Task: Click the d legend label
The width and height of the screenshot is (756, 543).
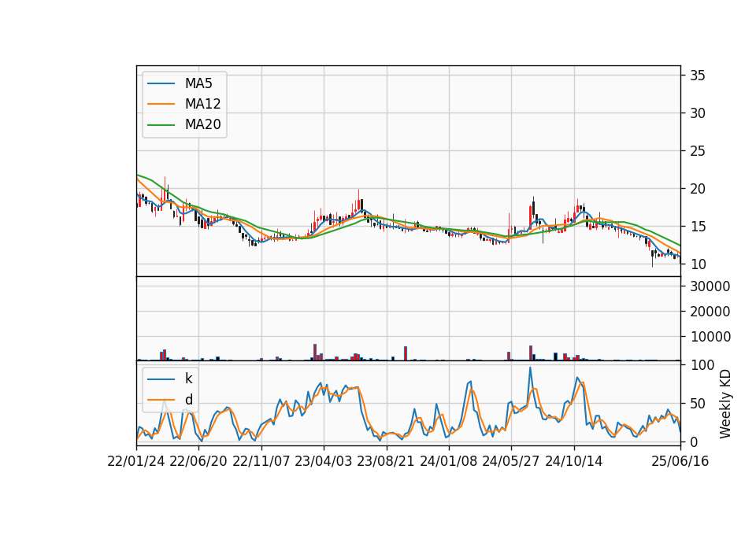Action: (x=188, y=400)
